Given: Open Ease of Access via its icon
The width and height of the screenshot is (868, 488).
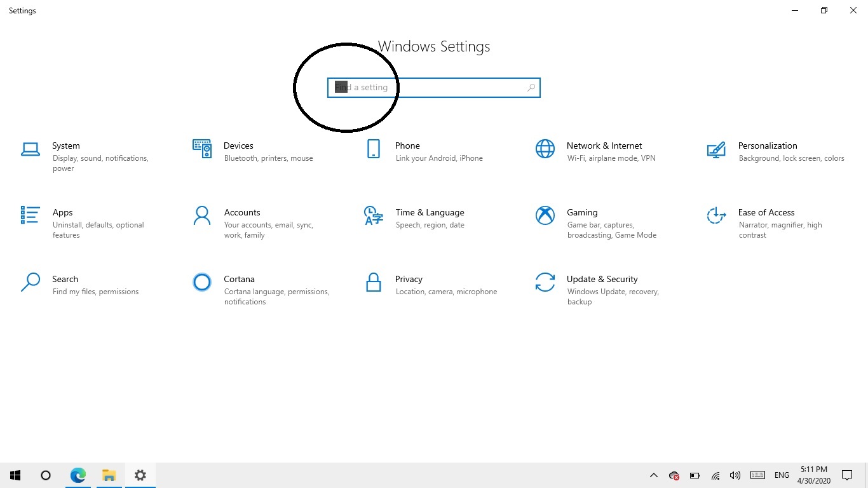Looking at the screenshot, I should coord(716,215).
